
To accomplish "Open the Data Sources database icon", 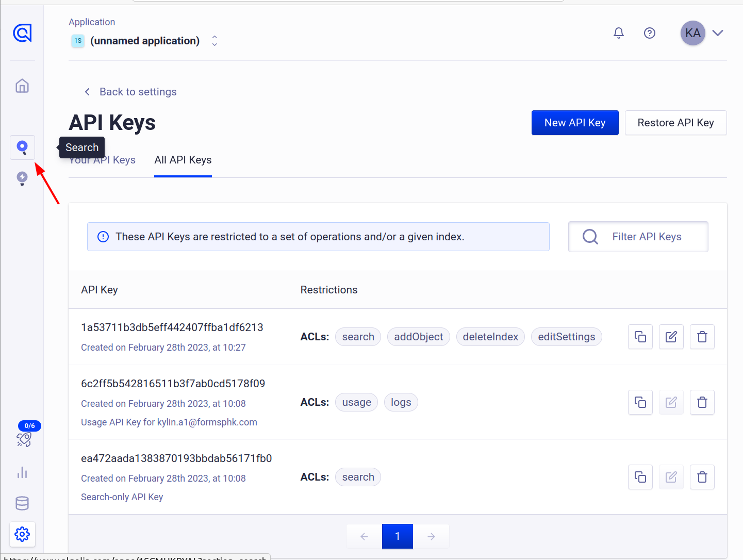I will point(22,503).
